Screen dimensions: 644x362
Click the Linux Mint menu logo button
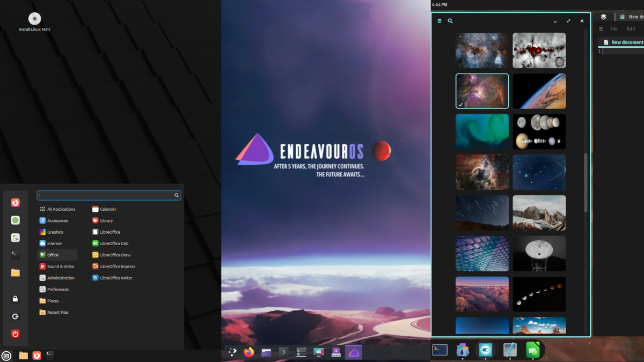[6, 356]
